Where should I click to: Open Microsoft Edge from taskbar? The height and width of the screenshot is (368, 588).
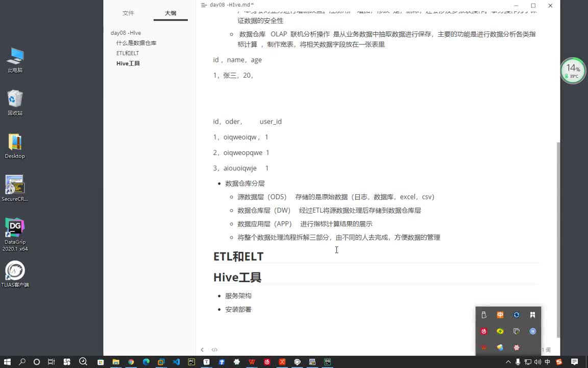[x=146, y=362]
